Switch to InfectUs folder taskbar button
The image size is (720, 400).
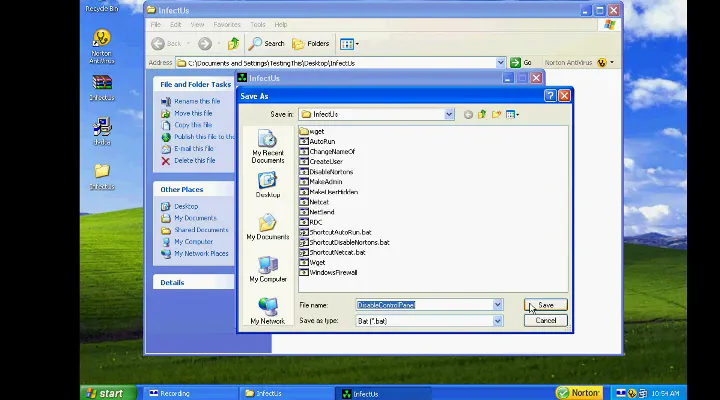(286, 394)
